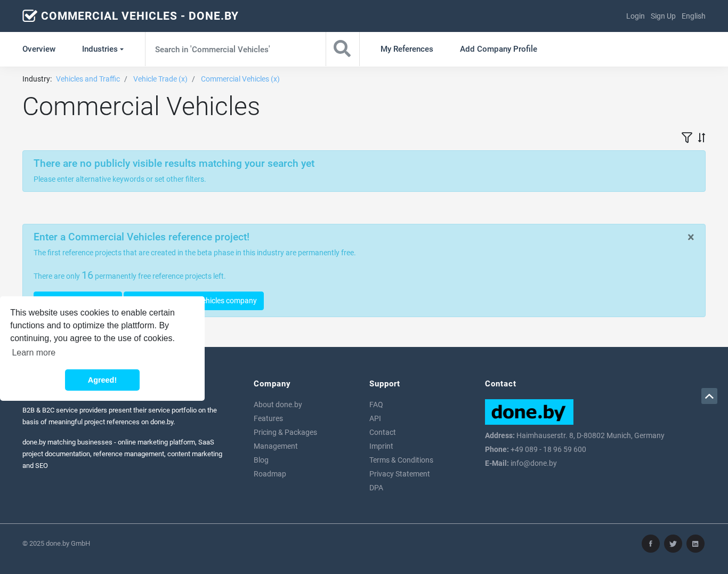The image size is (728, 574).
Task: Open the English language selector
Action: 693,16
